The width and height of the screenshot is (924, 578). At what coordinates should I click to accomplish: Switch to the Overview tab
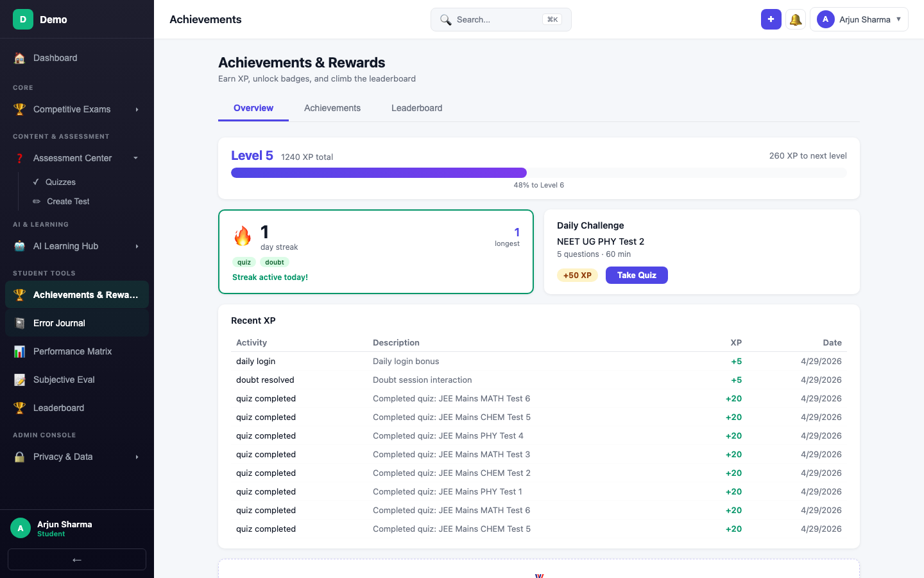click(x=253, y=108)
